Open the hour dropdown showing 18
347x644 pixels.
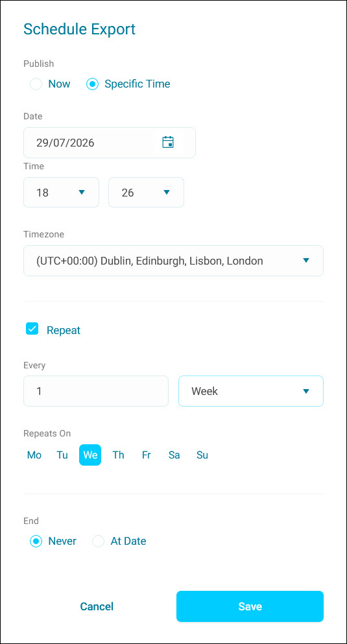61,192
